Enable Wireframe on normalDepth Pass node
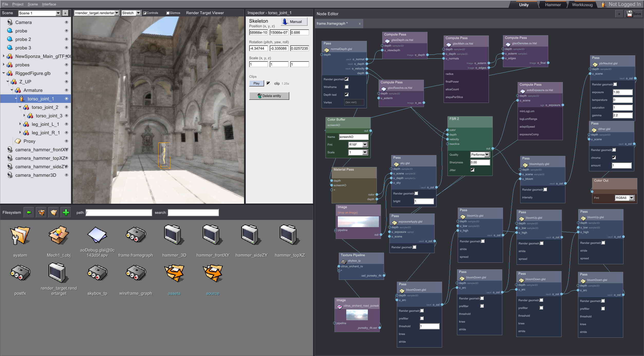Image resolution: width=644 pixels, height=356 pixels. pos(347,87)
